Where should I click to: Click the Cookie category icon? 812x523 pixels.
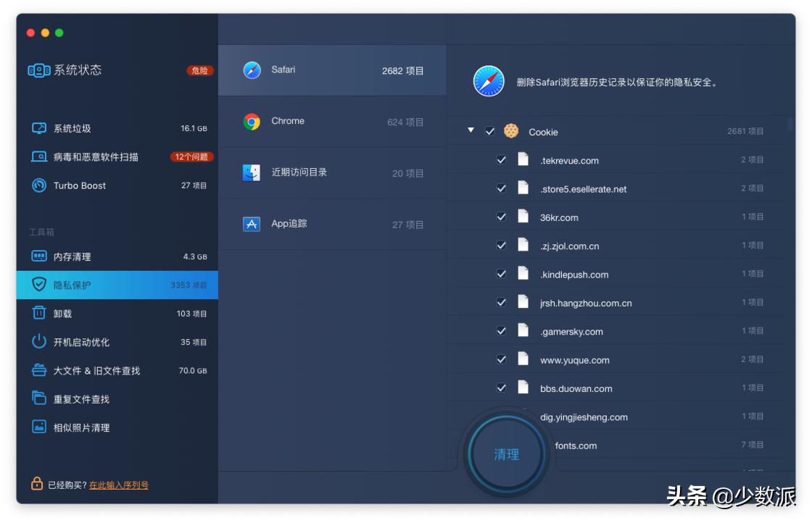[x=511, y=131]
